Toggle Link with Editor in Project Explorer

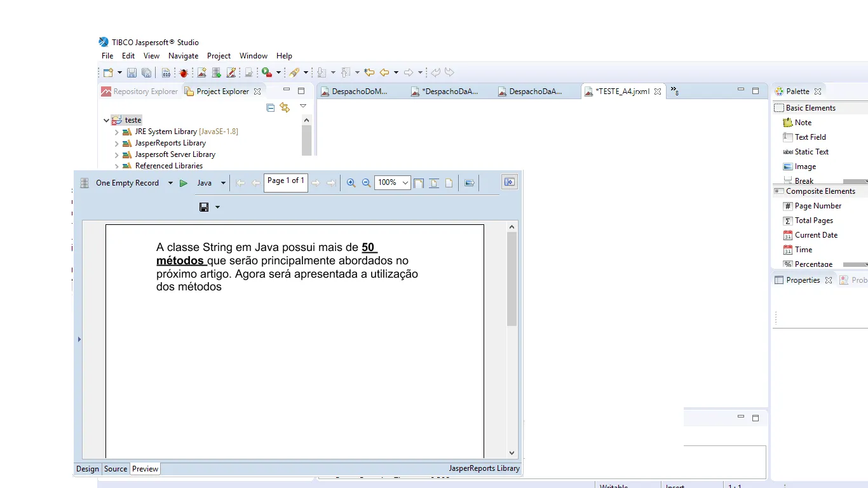pyautogui.click(x=285, y=107)
